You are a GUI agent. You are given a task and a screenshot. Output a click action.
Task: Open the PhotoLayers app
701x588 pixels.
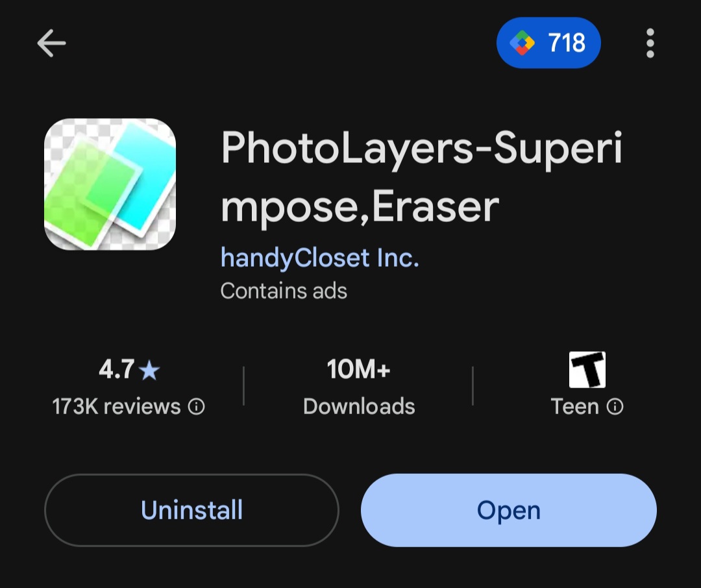click(509, 510)
